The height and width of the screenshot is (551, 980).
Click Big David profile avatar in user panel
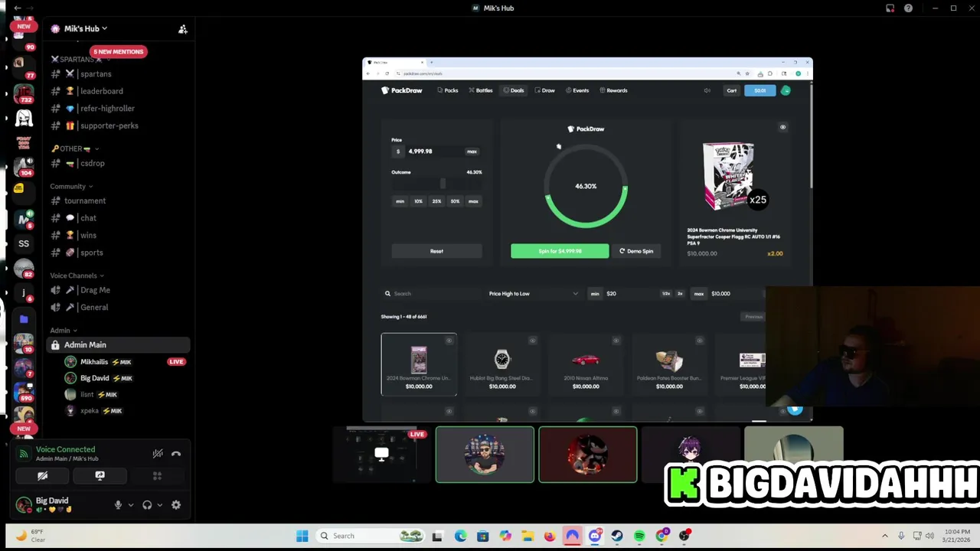click(24, 505)
